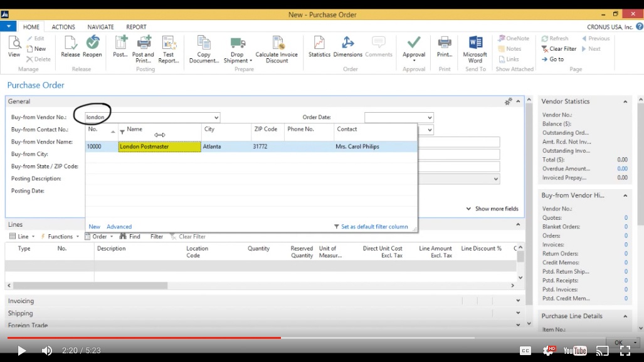Image resolution: width=644 pixels, height=362 pixels.
Task: Click the Buy-from Vendor No. input field
Action: [x=148, y=117]
